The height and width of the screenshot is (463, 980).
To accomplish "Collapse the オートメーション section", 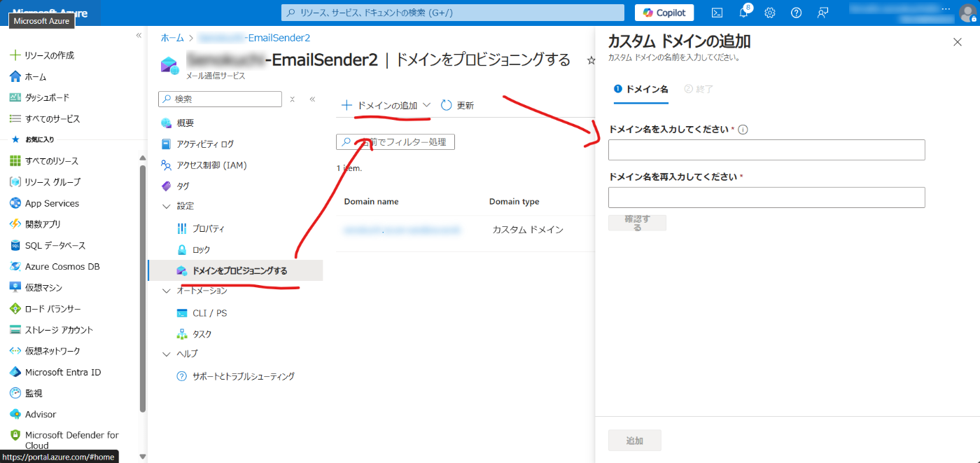I will click(x=166, y=291).
